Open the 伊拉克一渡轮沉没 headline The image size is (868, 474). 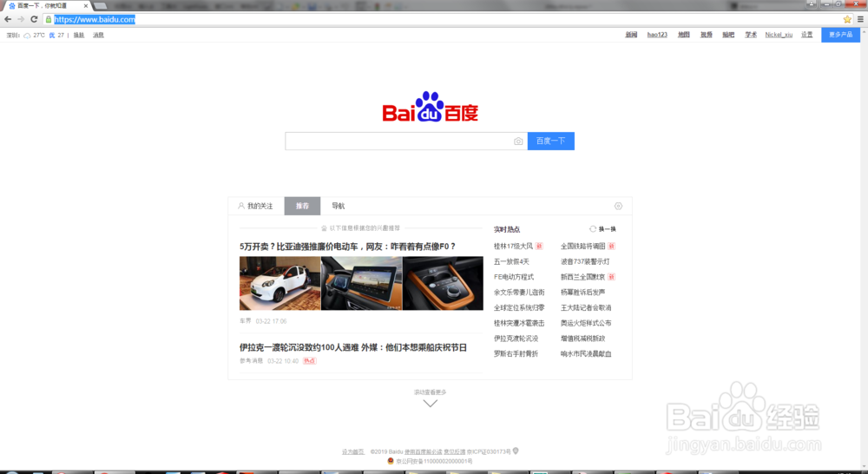point(353,348)
